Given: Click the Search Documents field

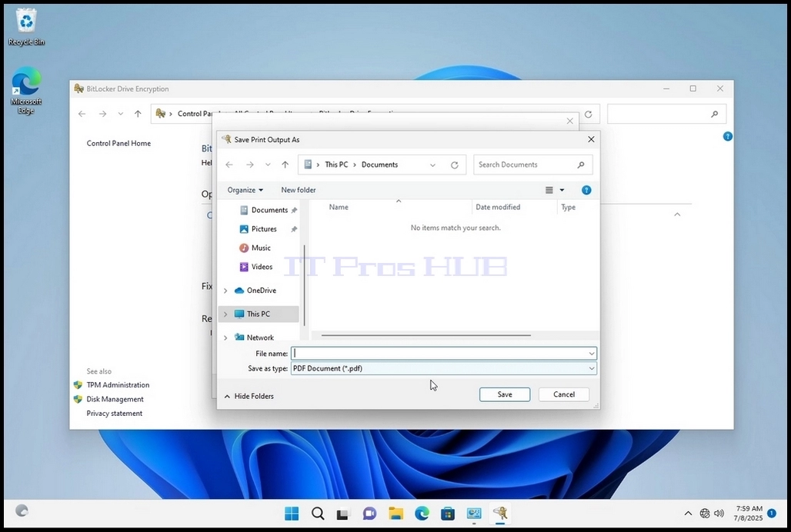Looking at the screenshot, I should point(532,165).
